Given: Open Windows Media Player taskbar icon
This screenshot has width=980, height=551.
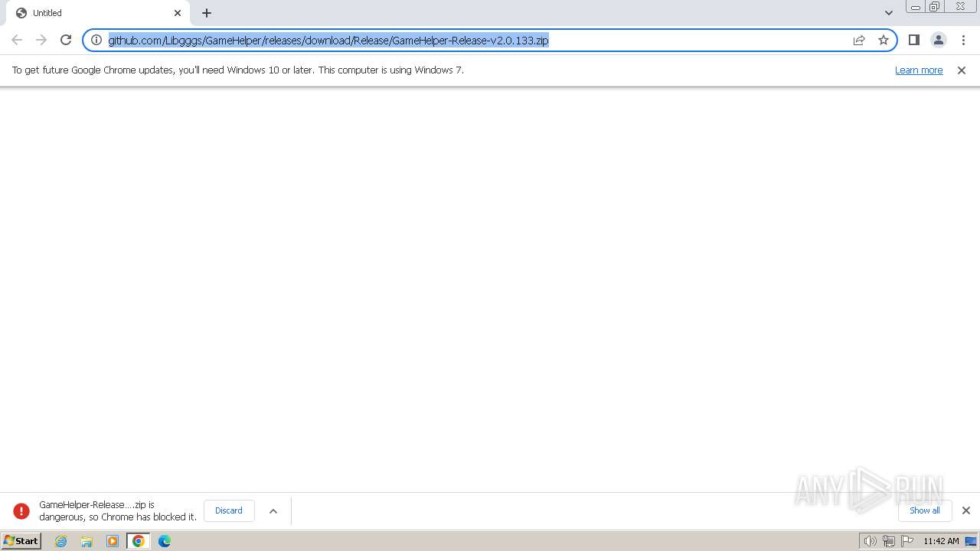Looking at the screenshot, I should coord(113,541).
